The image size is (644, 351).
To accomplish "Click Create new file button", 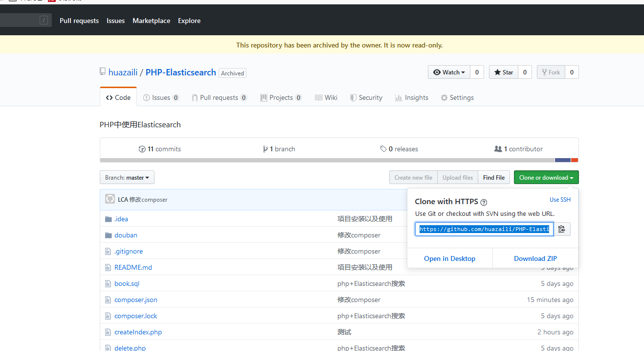I will [x=413, y=177].
